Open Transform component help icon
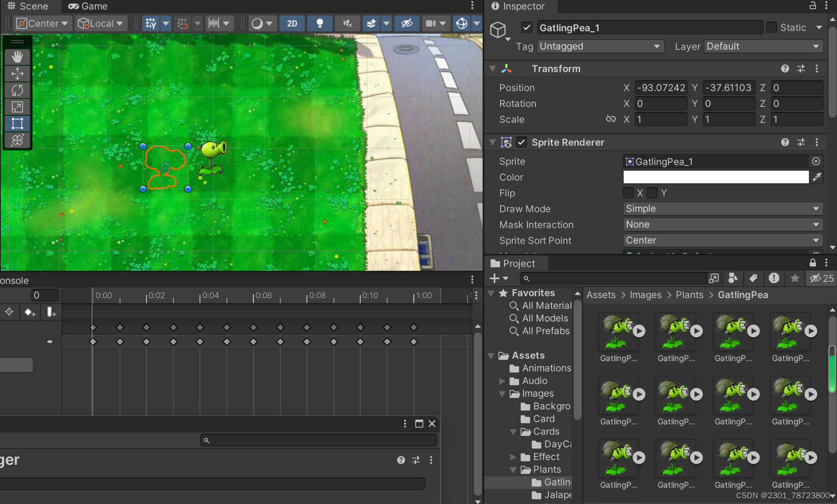This screenshot has height=504, width=837. coord(785,69)
